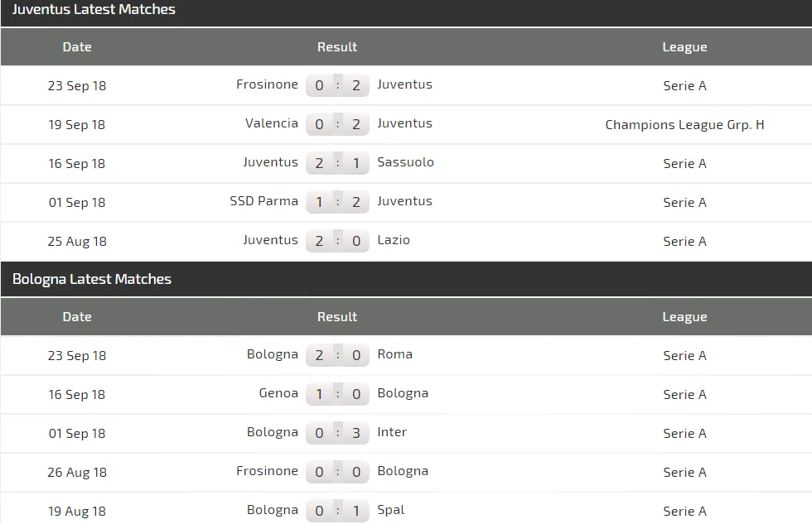Click the Spal team name
This screenshot has width=812, height=524.
[391, 510]
